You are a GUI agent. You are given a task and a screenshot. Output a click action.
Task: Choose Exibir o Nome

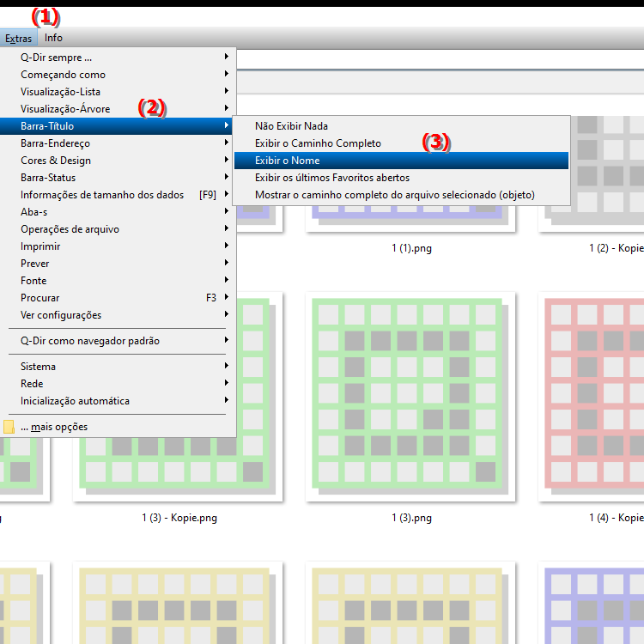pos(401,161)
